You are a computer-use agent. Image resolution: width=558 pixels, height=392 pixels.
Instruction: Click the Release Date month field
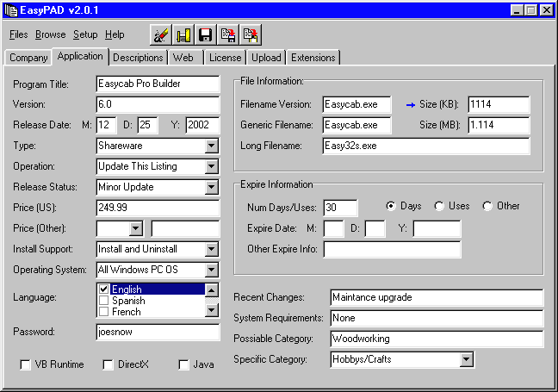pyautogui.click(x=106, y=125)
